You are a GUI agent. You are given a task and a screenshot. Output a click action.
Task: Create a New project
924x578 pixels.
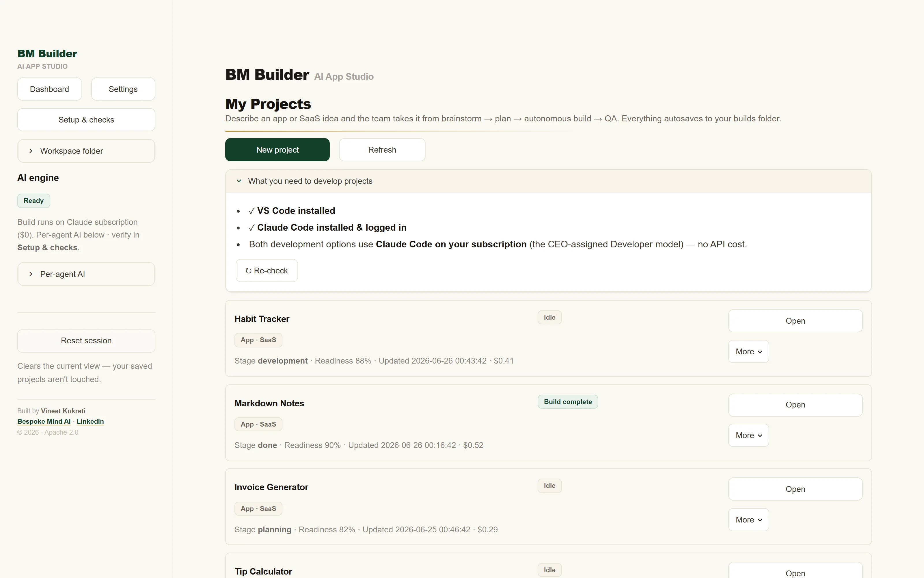point(277,150)
